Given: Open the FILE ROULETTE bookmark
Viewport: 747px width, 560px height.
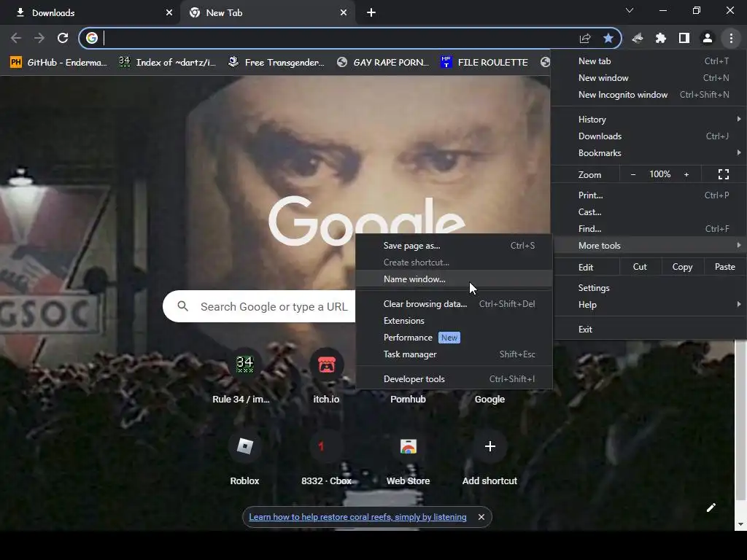Looking at the screenshot, I should 484,63.
